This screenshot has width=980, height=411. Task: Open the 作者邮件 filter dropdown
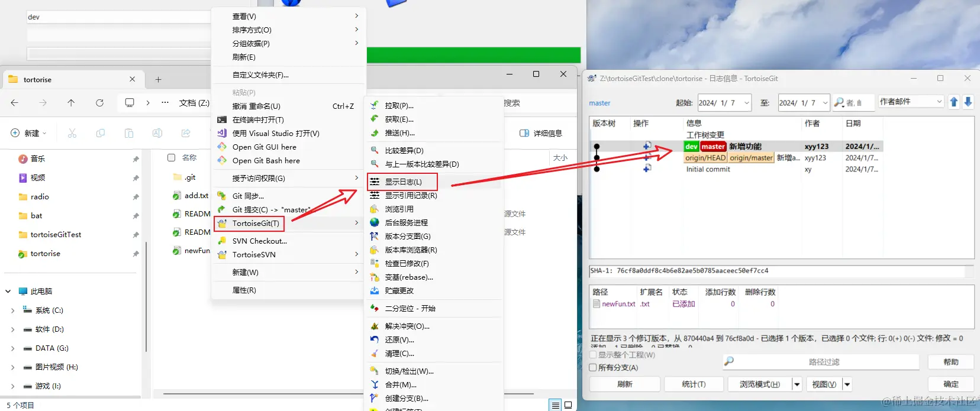point(939,102)
